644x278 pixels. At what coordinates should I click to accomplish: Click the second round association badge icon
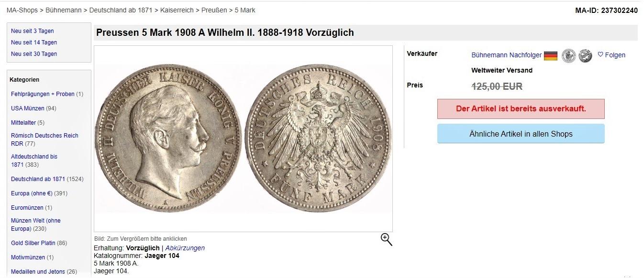coord(586,55)
